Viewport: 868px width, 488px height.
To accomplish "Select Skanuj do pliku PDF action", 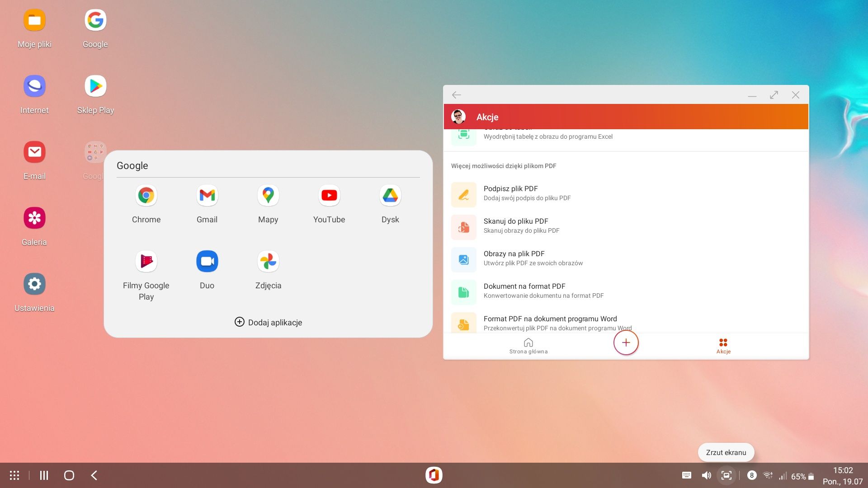I will (x=626, y=227).
